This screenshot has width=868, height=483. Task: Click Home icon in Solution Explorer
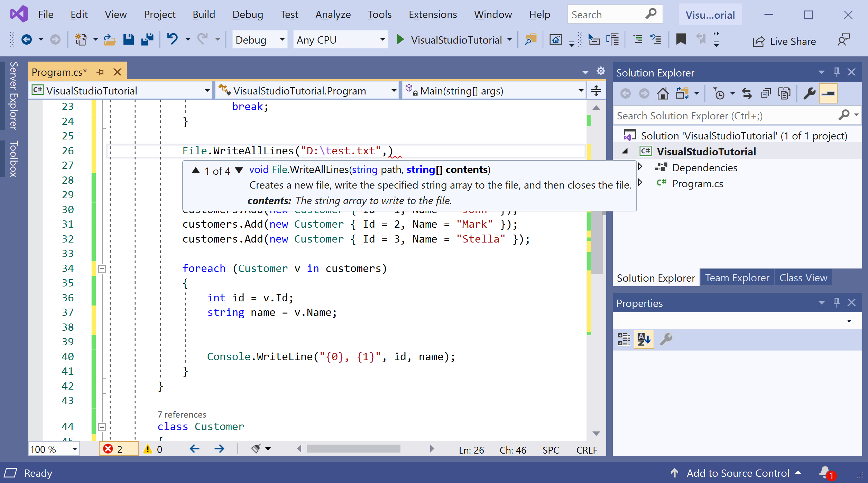pyautogui.click(x=663, y=94)
